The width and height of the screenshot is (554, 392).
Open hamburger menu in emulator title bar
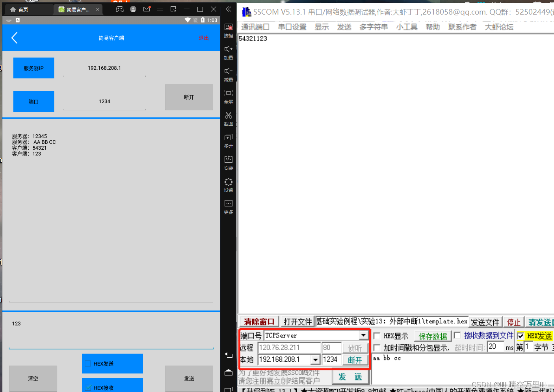pyautogui.click(x=160, y=9)
